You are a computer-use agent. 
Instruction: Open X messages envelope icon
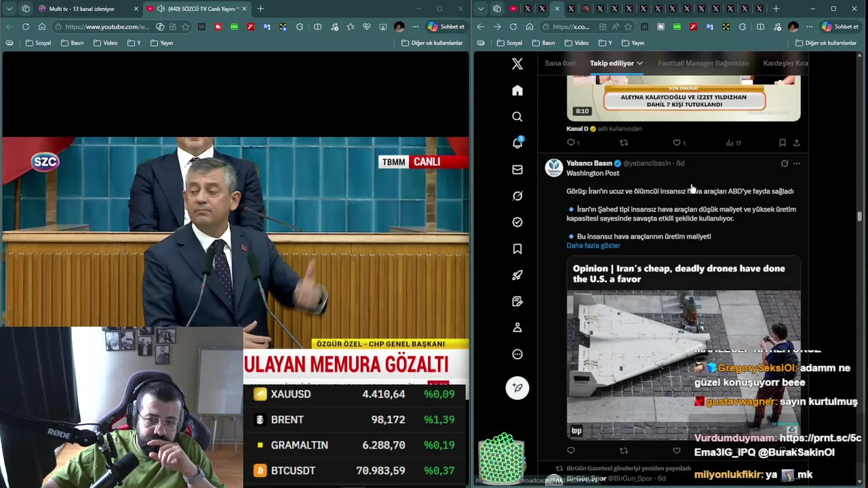tap(517, 169)
